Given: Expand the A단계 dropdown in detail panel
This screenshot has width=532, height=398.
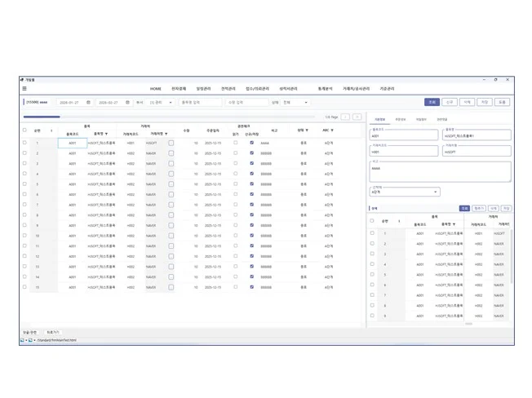Looking at the screenshot, I should (x=405, y=192).
